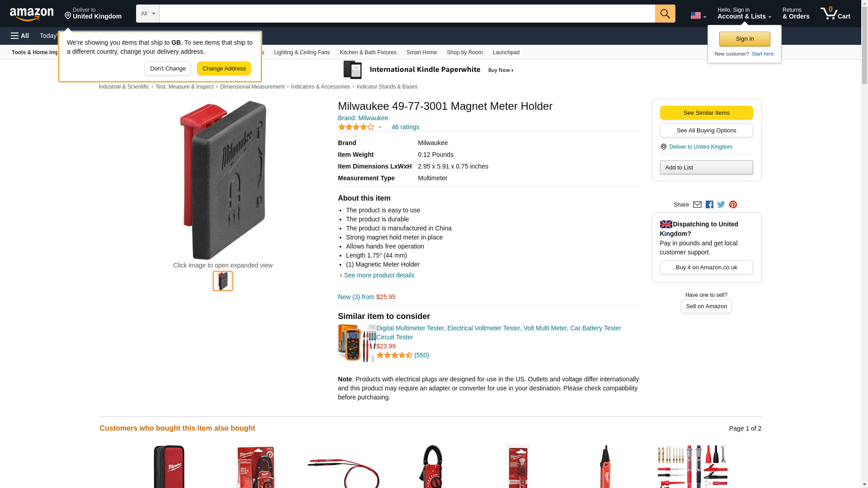Click the Change Address button
The height and width of the screenshot is (488, 868).
224,69
